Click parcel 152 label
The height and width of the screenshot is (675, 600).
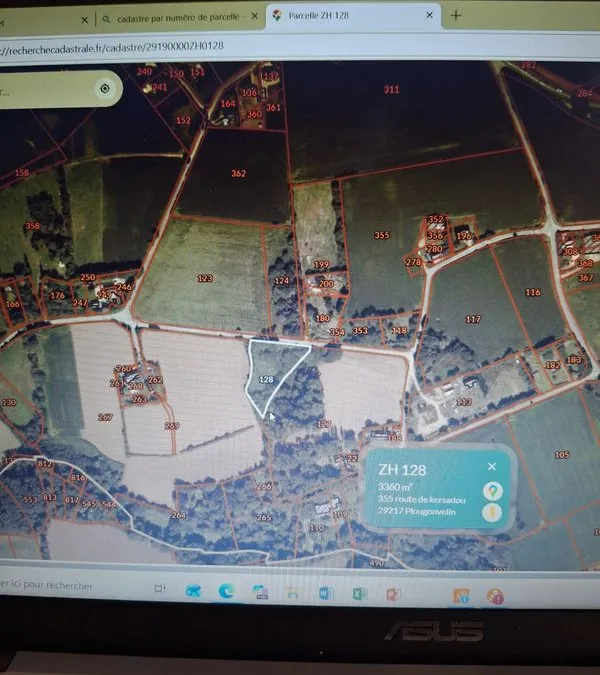coord(183,120)
